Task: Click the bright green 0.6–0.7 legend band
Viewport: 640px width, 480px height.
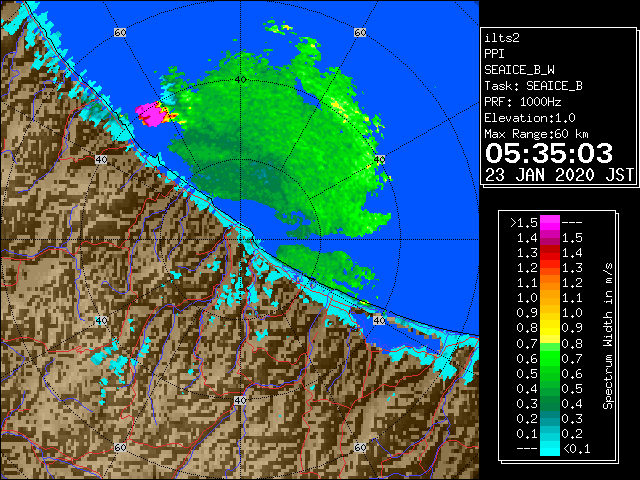Action: click(550, 358)
